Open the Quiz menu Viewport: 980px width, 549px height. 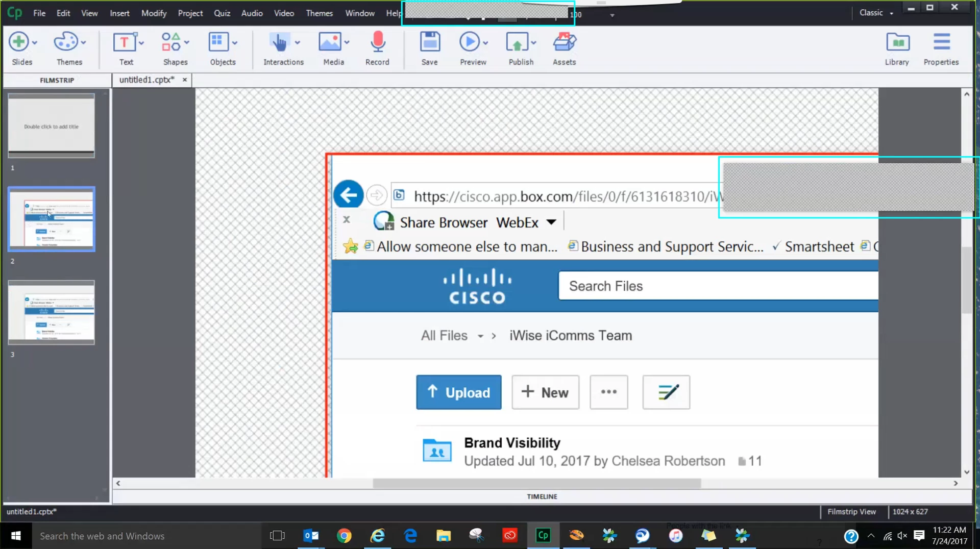[222, 13]
